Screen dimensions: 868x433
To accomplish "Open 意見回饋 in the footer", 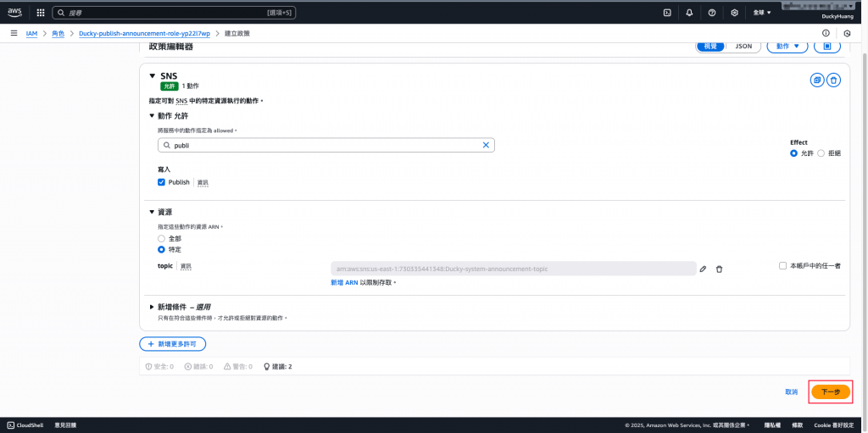I will (65, 425).
